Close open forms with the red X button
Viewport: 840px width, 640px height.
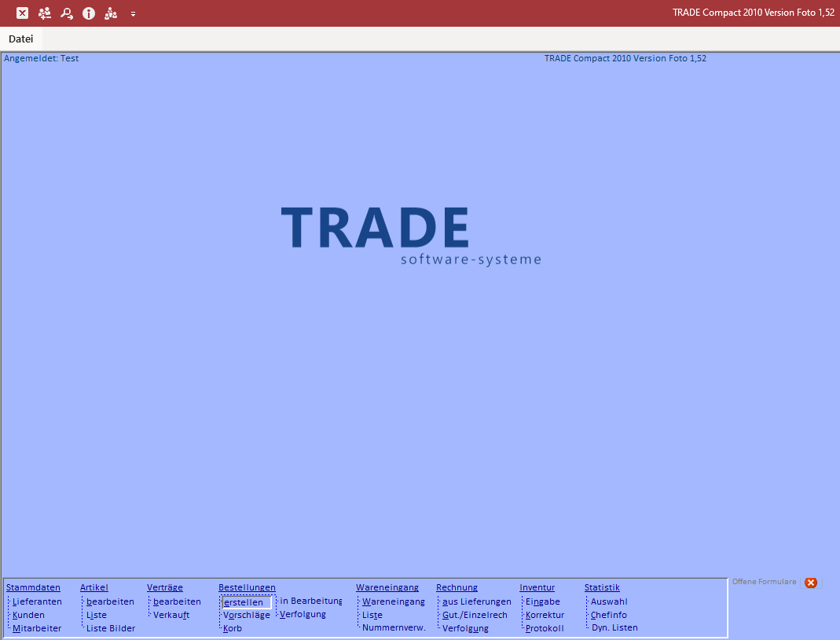[811, 583]
